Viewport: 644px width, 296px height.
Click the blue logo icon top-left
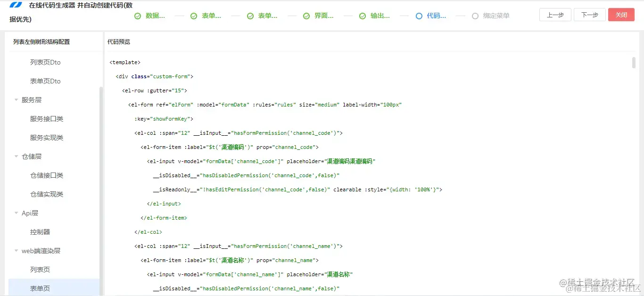click(16, 5)
